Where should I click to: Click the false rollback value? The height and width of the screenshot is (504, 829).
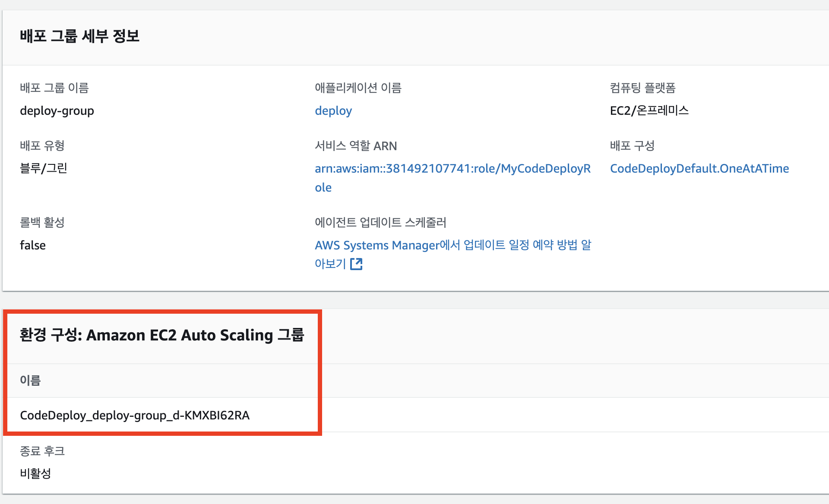click(33, 245)
